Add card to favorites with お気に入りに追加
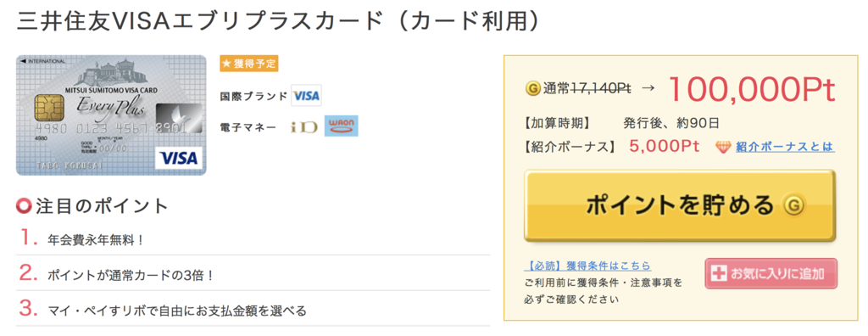 (x=771, y=274)
